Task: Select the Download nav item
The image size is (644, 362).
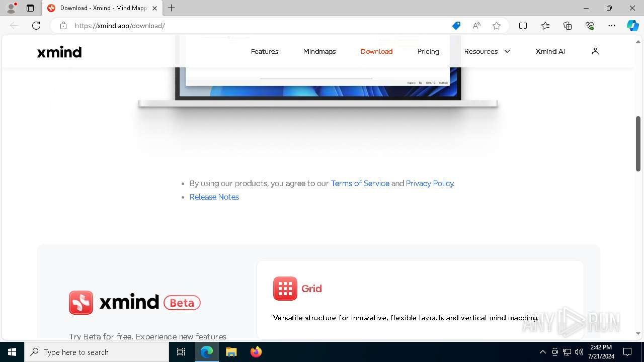Action: tap(376, 51)
